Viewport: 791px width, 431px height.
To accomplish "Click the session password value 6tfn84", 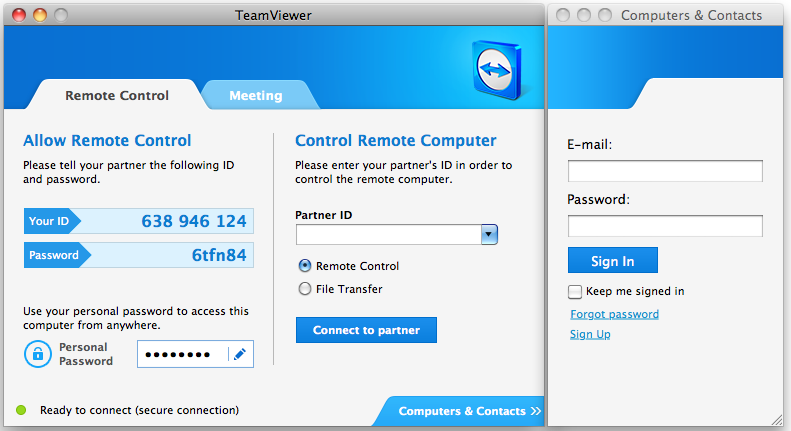I will click(x=219, y=255).
